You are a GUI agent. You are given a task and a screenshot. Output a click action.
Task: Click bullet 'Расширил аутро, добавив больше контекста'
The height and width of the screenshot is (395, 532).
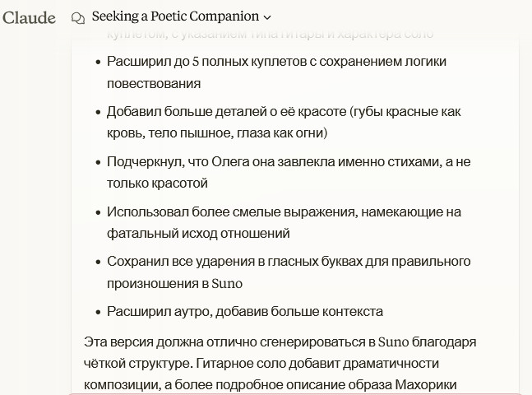point(244,312)
